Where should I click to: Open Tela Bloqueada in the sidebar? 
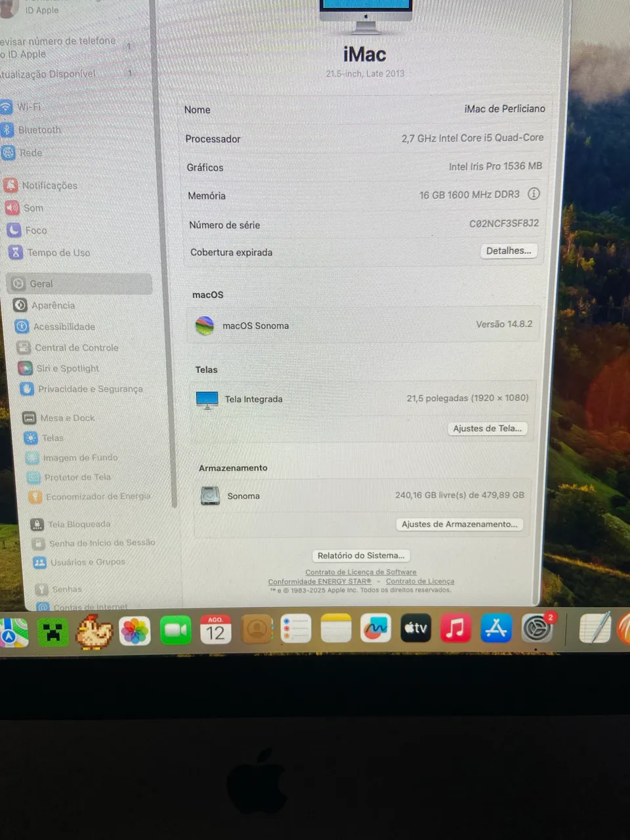70,524
